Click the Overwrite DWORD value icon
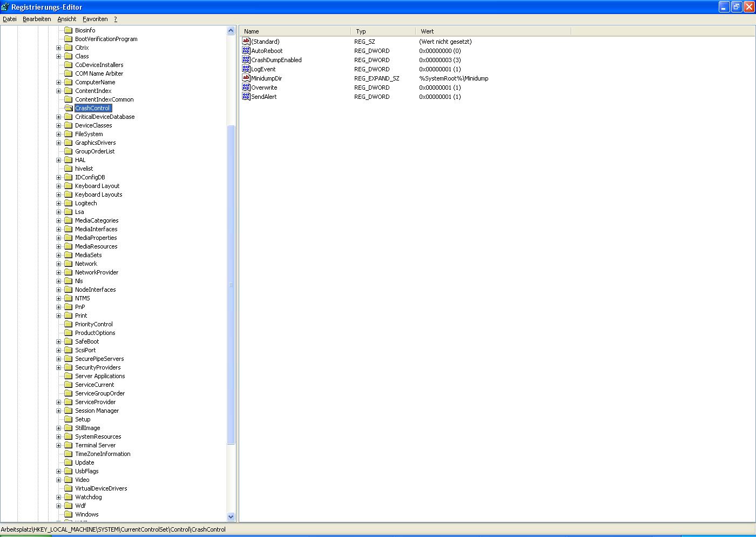The height and width of the screenshot is (537, 756). [246, 88]
